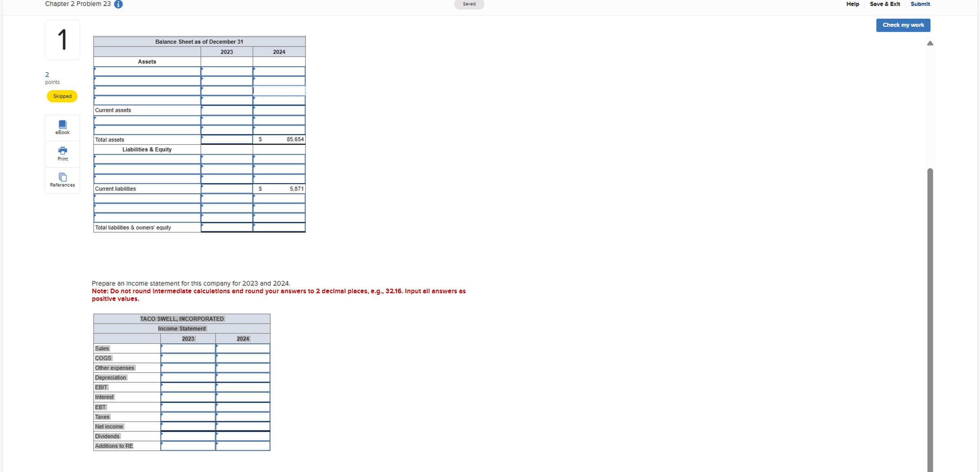Click the Current liabilities 2024 cell showing 5,871
This screenshot has width=980, height=472.
279,188
